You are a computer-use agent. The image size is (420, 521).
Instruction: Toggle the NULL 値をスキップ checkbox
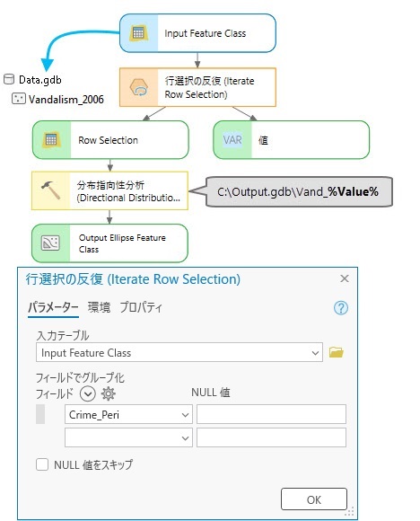[42, 464]
